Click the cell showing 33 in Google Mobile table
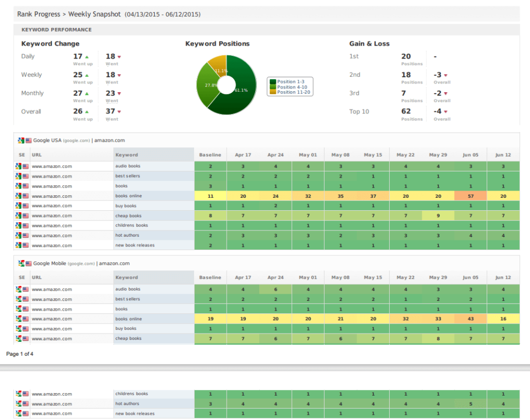Screen dimensions: 530x420 [438, 318]
